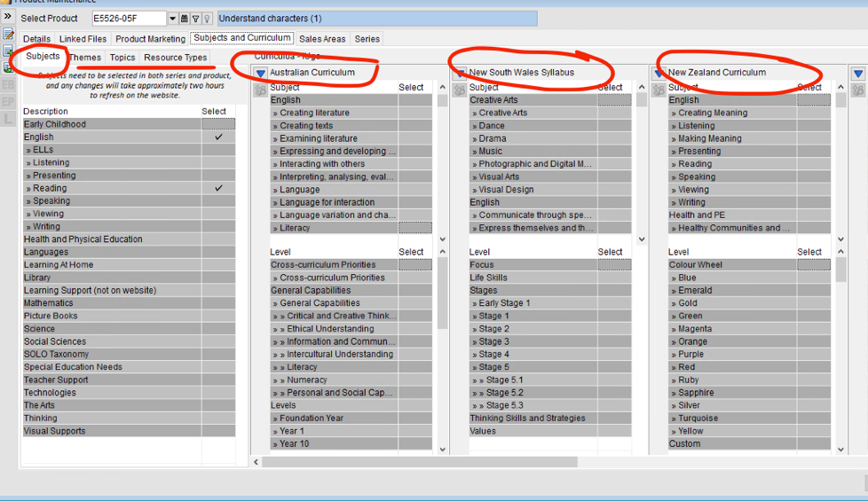This screenshot has width=868, height=501.
Task: Click tree icon beside Australian Curriculum Subject header
Action: click(x=260, y=90)
